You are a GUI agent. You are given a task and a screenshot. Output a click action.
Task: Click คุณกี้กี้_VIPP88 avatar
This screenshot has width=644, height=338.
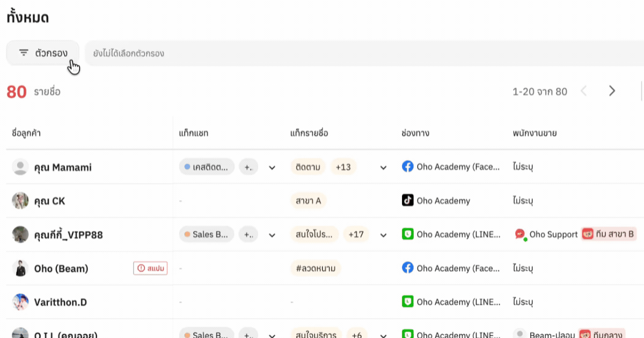point(20,234)
